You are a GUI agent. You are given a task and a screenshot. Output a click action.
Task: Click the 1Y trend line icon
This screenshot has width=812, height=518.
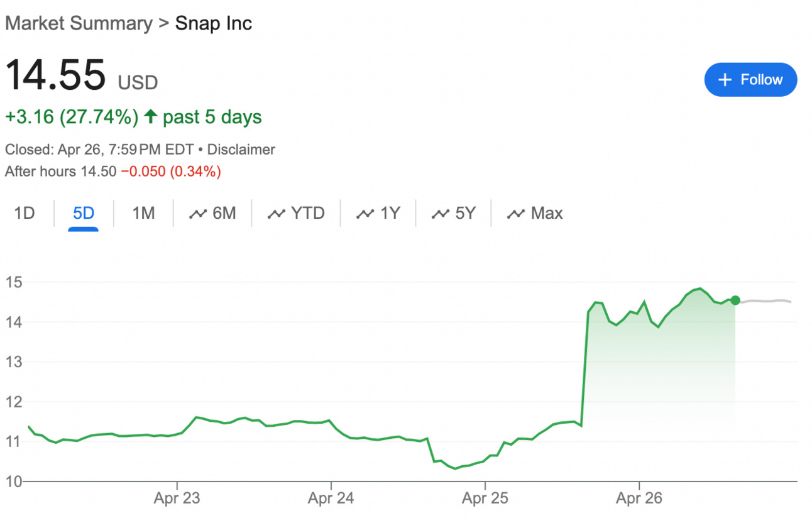click(x=365, y=214)
